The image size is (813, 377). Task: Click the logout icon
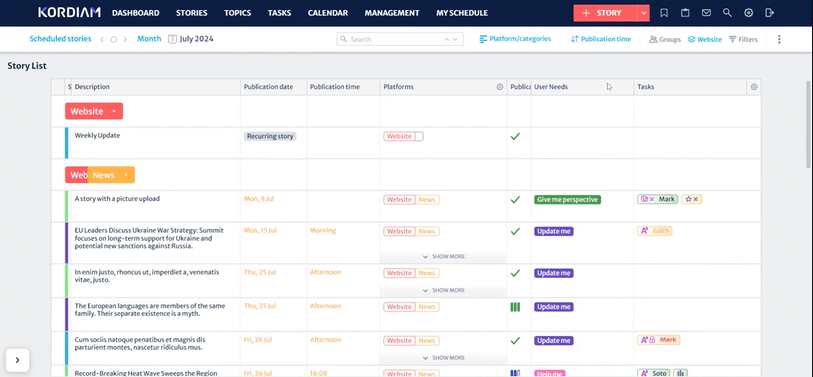click(x=770, y=13)
